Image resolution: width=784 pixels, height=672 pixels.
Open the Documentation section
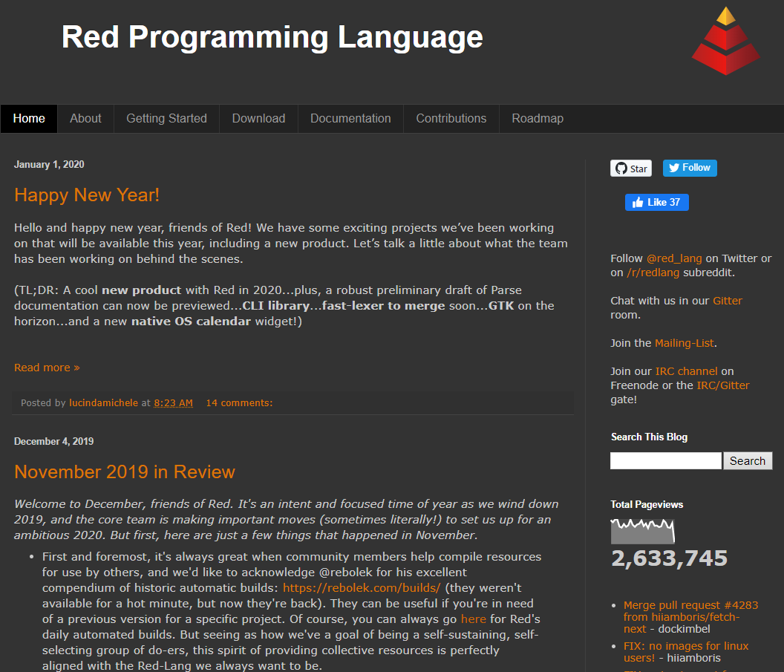(350, 119)
